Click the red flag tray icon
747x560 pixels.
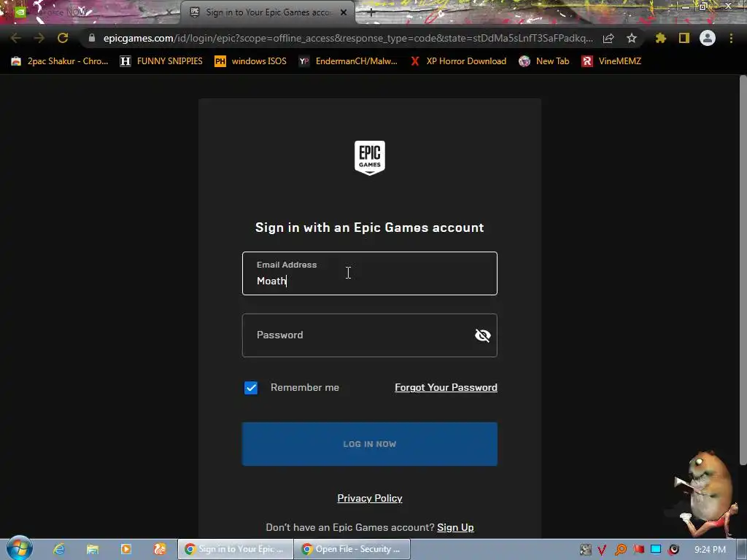click(x=638, y=550)
